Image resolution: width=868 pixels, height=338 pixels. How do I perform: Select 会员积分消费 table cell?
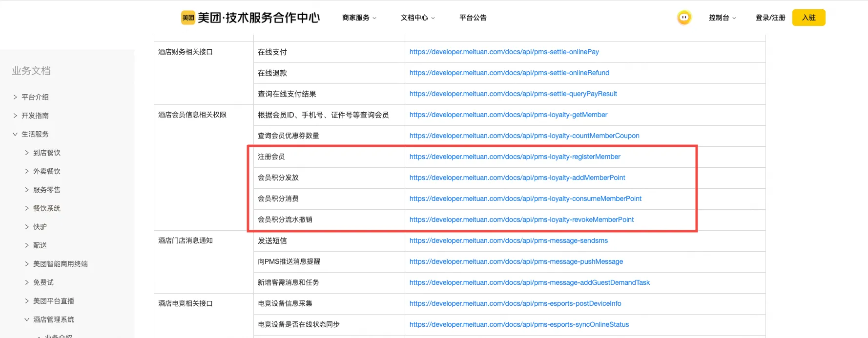click(329, 199)
